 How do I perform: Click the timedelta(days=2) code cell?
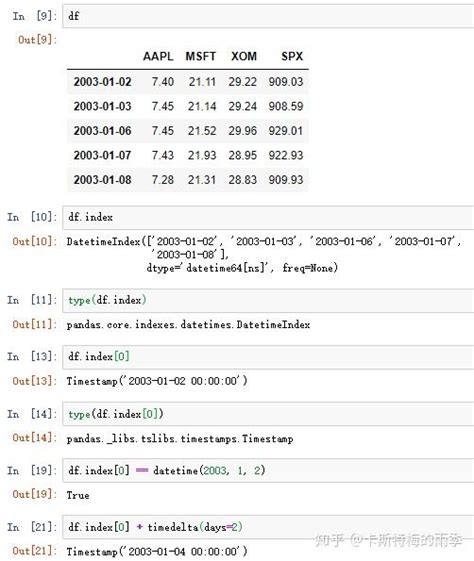(268, 527)
